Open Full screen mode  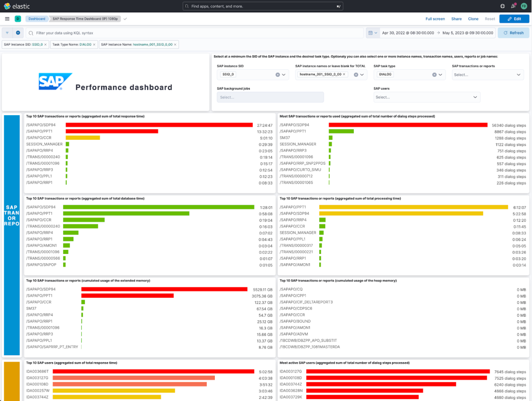435,19
